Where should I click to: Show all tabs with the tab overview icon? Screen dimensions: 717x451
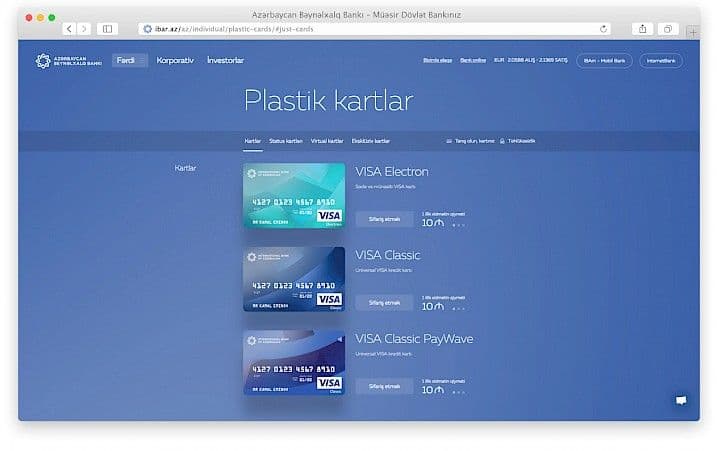coord(668,29)
